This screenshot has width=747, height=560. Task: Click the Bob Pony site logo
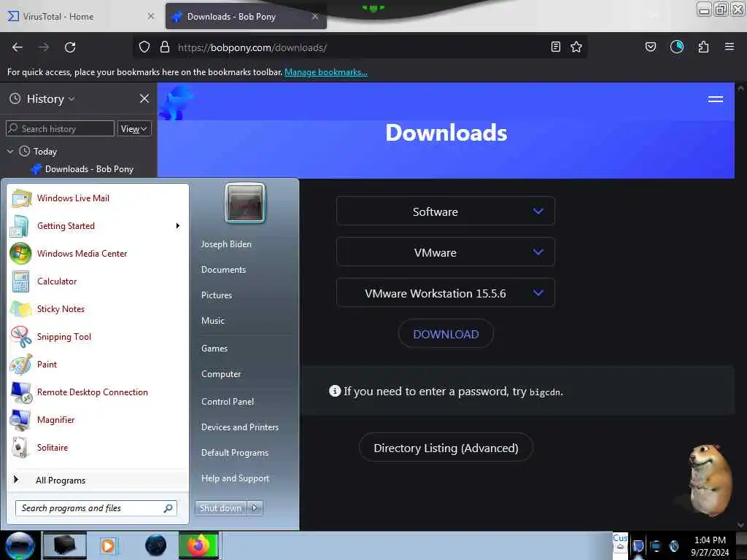pos(177,102)
